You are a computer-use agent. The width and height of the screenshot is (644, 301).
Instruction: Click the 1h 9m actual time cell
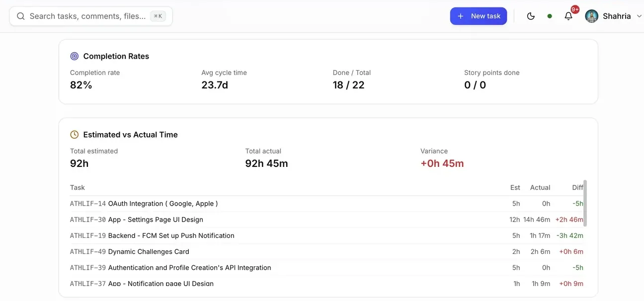tap(541, 284)
